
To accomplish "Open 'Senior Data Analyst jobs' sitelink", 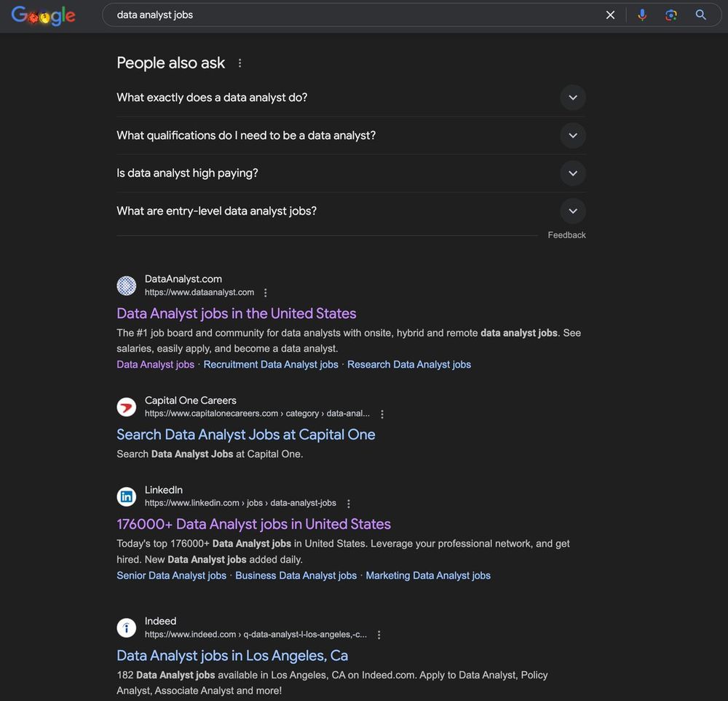I will coord(171,575).
